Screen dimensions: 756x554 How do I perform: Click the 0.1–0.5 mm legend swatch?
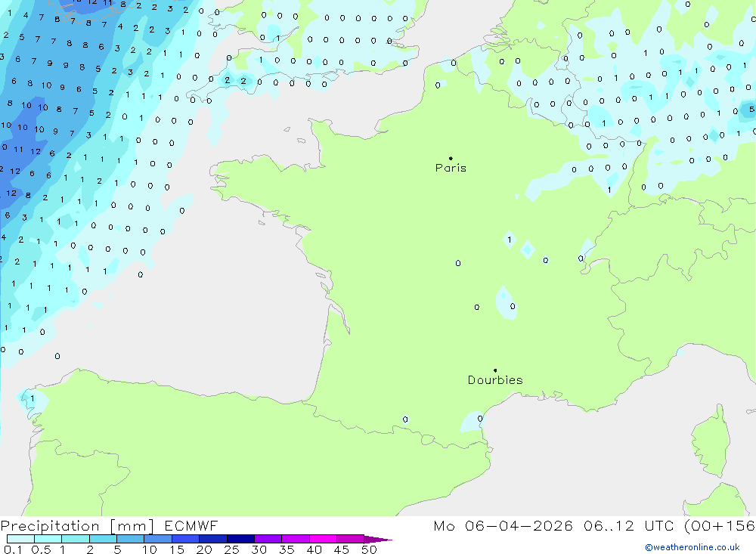click(20, 539)
